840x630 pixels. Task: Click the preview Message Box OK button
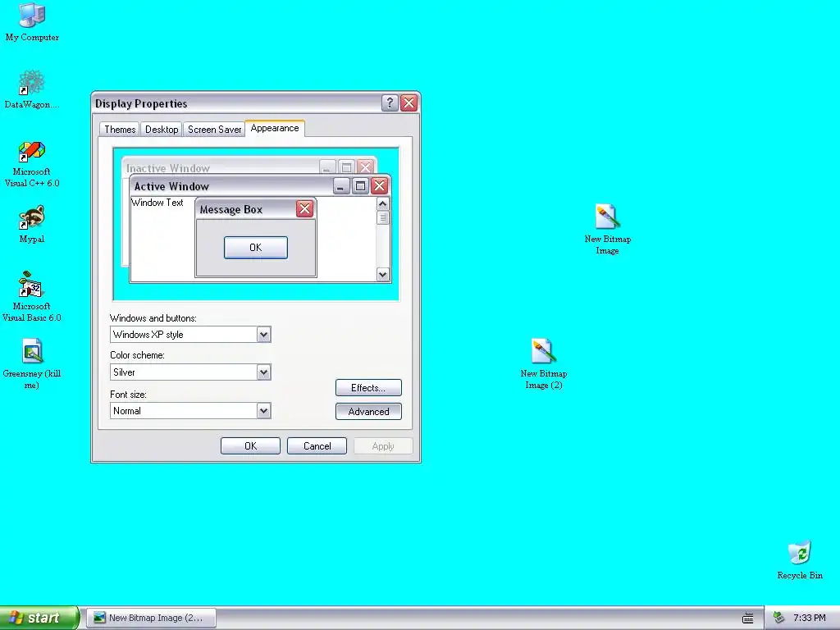coord(256,248)
